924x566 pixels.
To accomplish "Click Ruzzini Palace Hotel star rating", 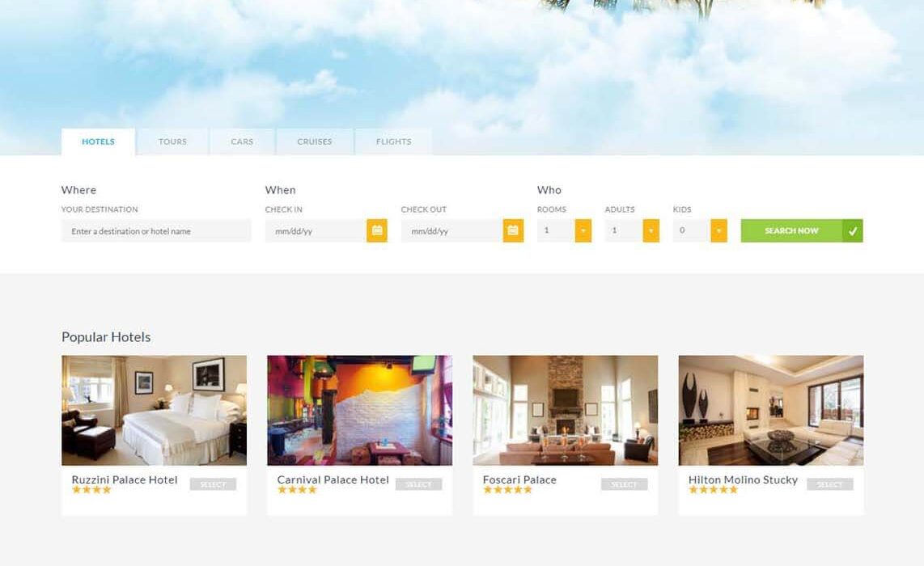I will [91, 489].
